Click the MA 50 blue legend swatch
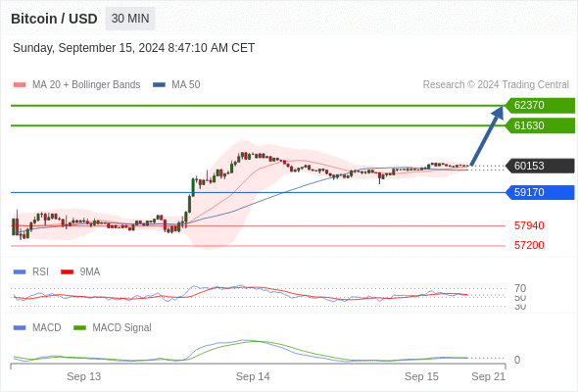The image size is (578, 392). pos(159,85)
